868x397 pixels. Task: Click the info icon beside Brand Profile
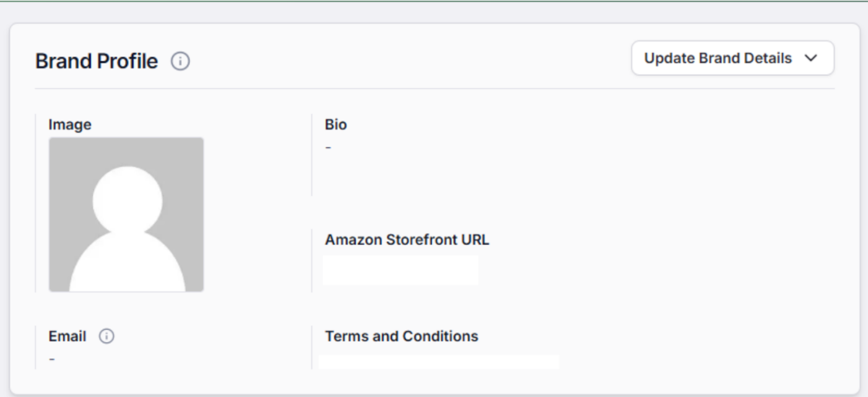pyautogui.click(x=181, y=62)
